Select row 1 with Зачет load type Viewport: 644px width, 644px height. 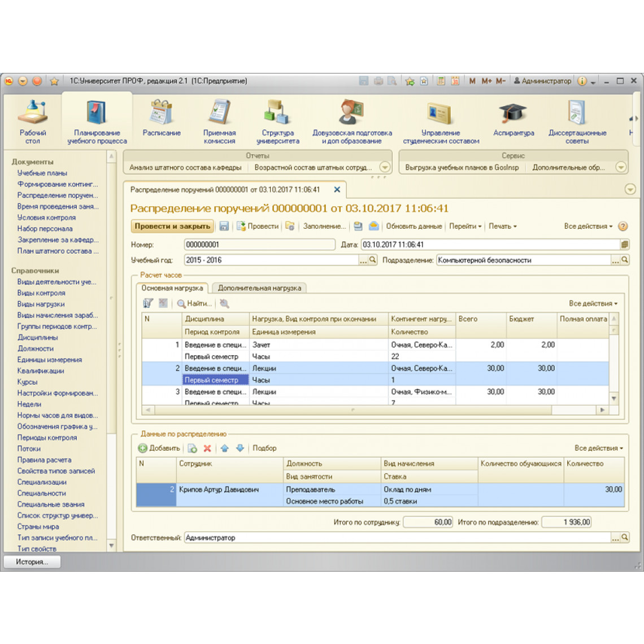point(375,350)
